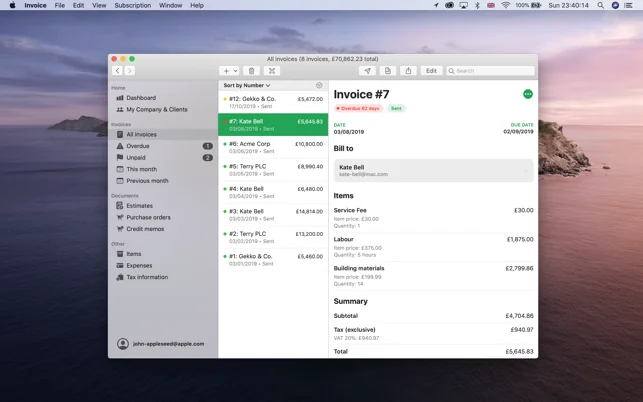Open the Apple menu
This screenshot has height=402, width=643.
tap(12, 5)
